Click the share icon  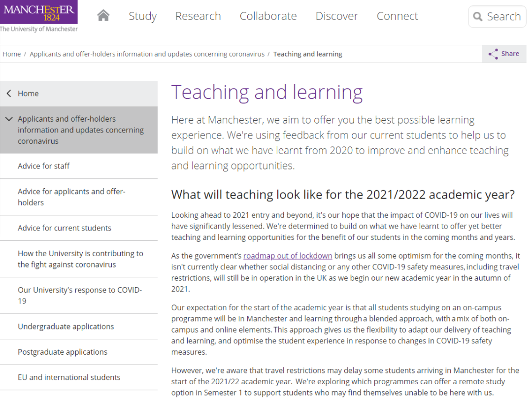tap(493, 54)
